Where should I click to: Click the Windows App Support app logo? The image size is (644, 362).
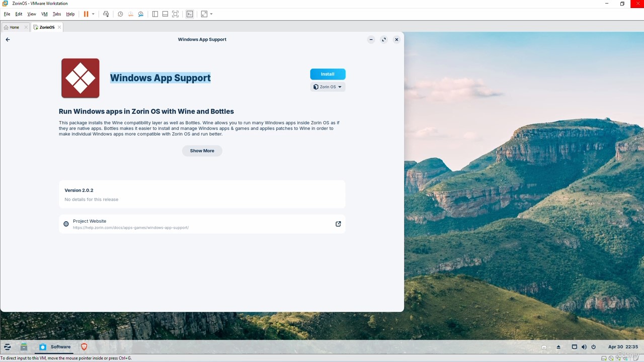coord(80,78)
